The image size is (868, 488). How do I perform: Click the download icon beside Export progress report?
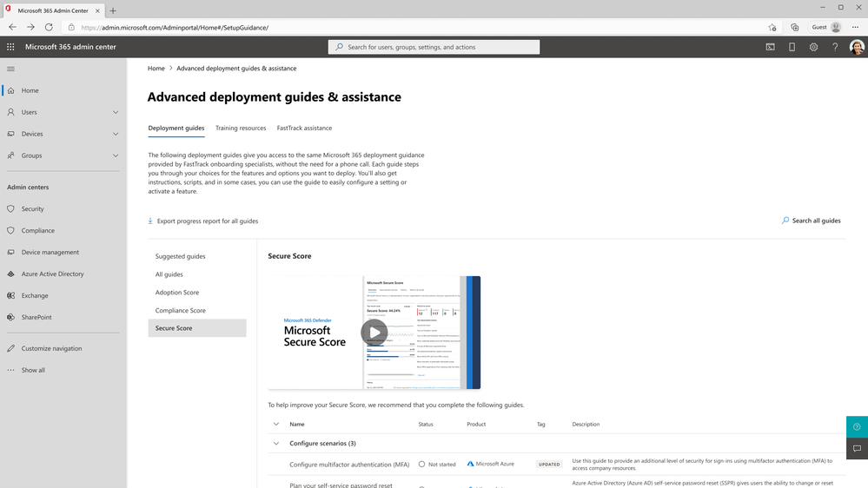click(150, 221)
